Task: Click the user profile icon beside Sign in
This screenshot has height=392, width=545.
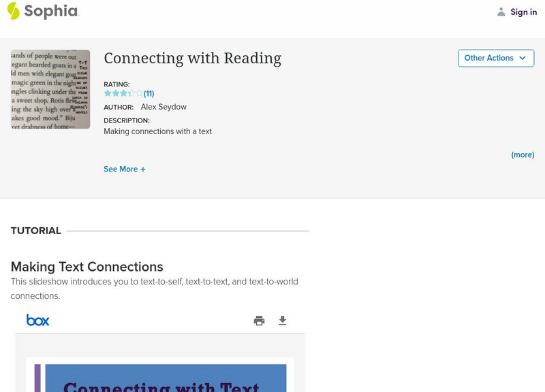Action: pyautogui.click(x=501, y=12)
